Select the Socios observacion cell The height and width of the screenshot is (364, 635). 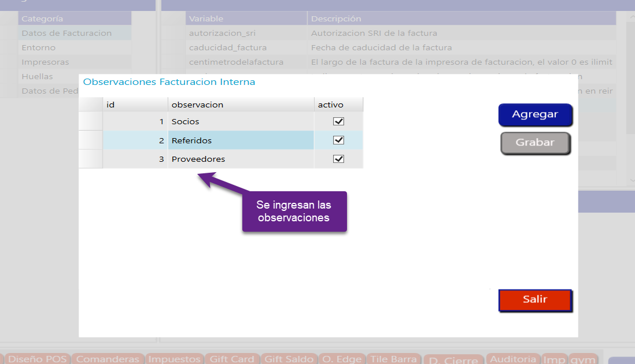(x=241, y=122)
